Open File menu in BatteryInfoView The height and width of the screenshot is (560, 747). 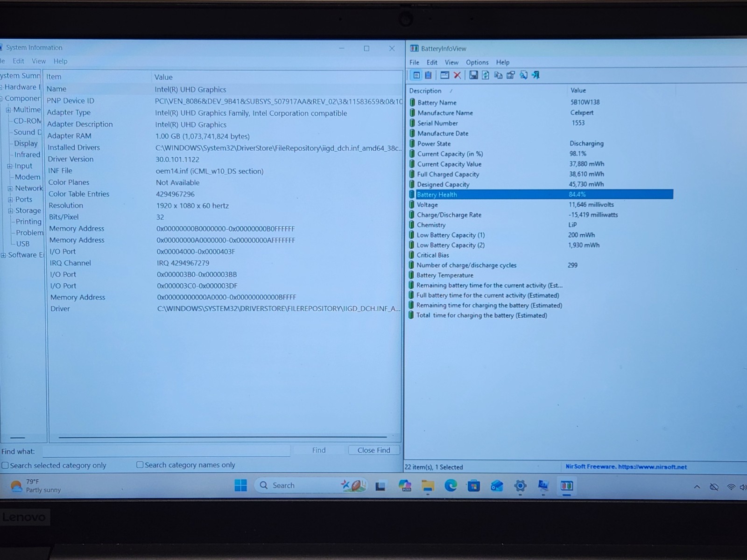click(x=414, y=62)
